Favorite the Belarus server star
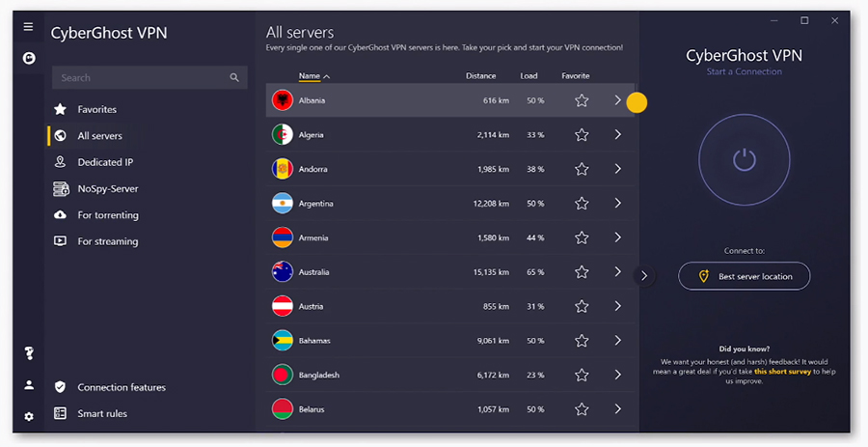 pos(582,409)
